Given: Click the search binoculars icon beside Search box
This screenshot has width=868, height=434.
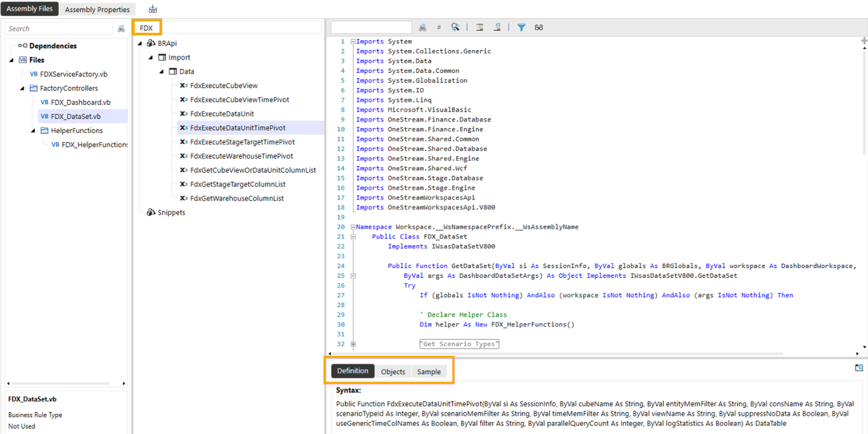Looking at the screenshot, I should 121,28.
